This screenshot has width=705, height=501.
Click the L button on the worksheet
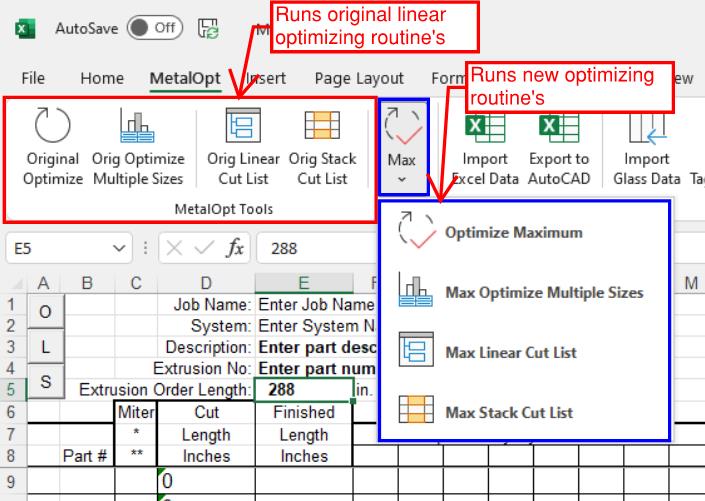(x=45, y=347)
